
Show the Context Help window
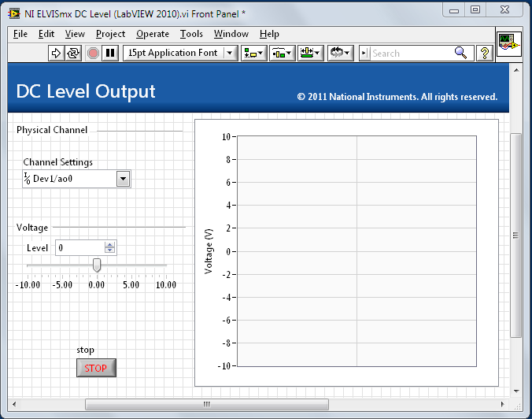[485, 53]
